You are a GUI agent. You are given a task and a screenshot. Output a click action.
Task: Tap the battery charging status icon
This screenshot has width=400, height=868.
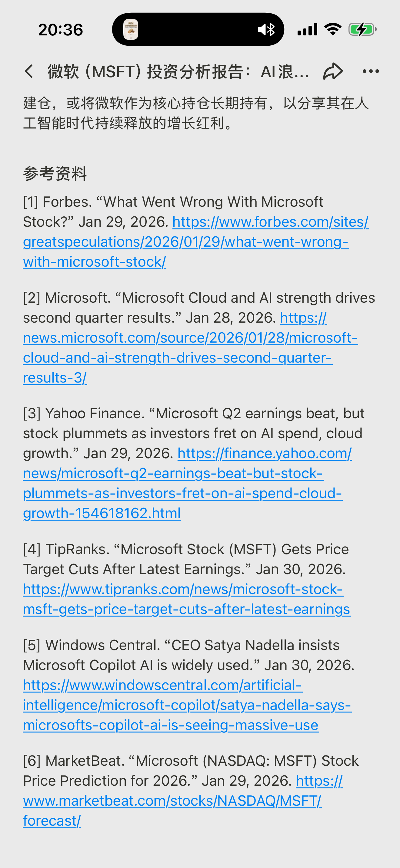click(362, 30)
